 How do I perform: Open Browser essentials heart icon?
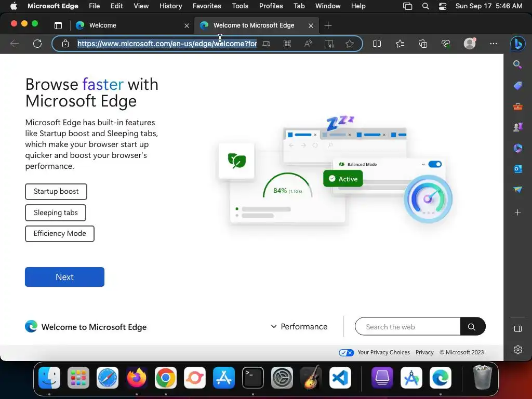tap(446, 44)
